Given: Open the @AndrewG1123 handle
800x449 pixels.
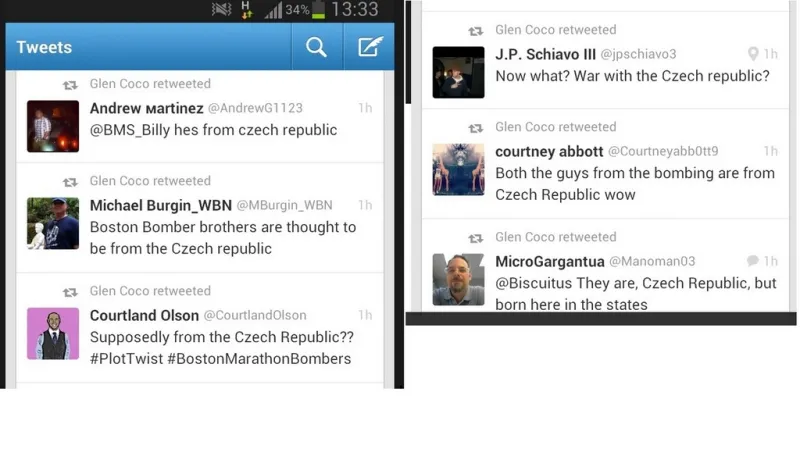Looking at the screenshot, I should tap(255, 108).
